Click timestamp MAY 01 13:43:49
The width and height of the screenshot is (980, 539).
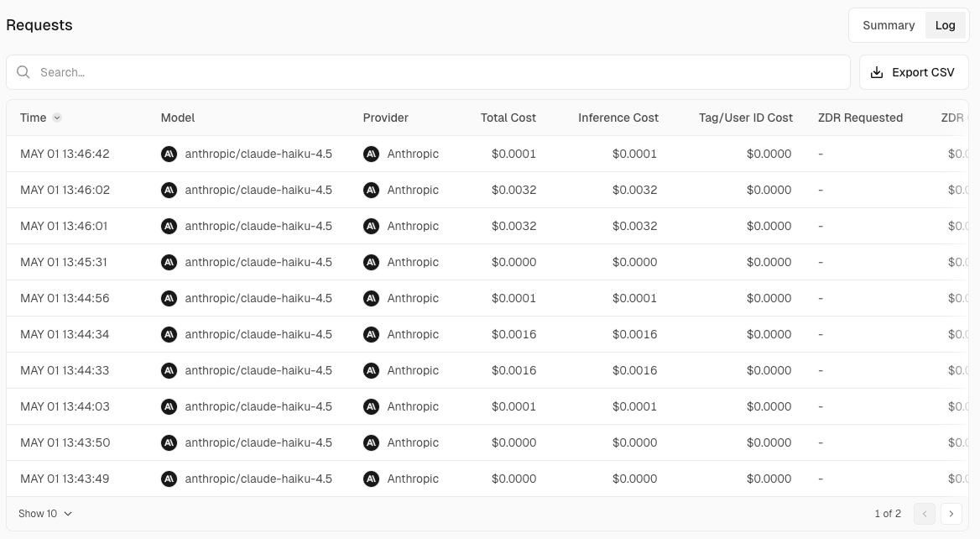[65, 479]
